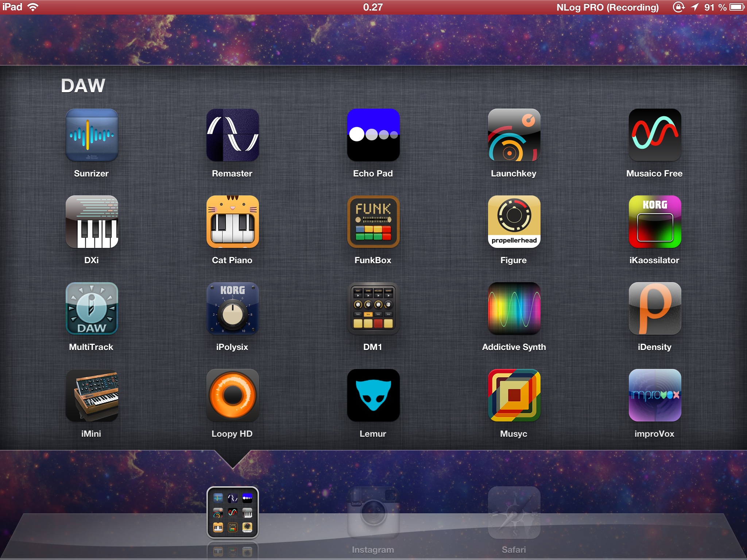This screenshot has width=747, height=560.
Task: Launch the MultiTrack DAW app
Action: (92, 308)
